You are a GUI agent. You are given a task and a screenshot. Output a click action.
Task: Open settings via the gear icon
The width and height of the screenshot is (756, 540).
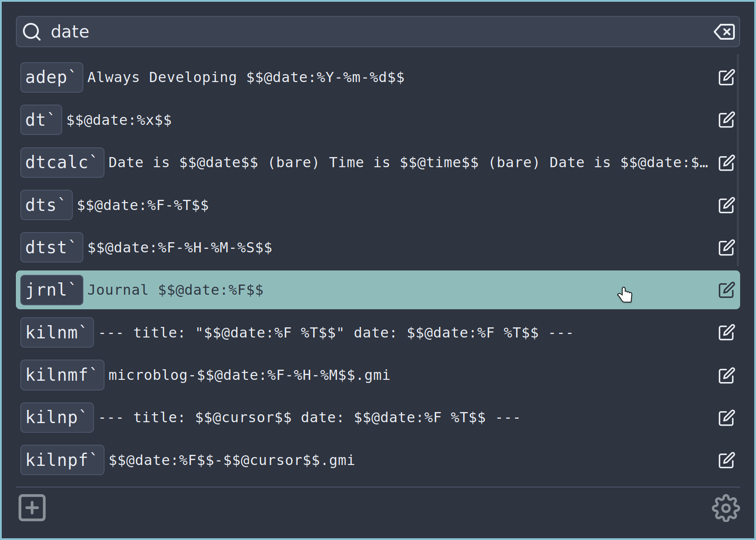point(725,508)
